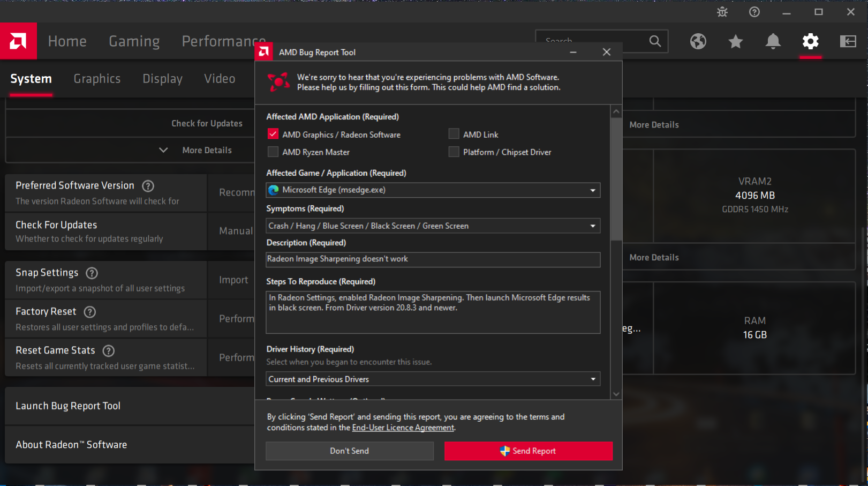Viewport: 868px width, 486px height.
Task: Click Perform for Factory Reset
Action: point(237,318)
